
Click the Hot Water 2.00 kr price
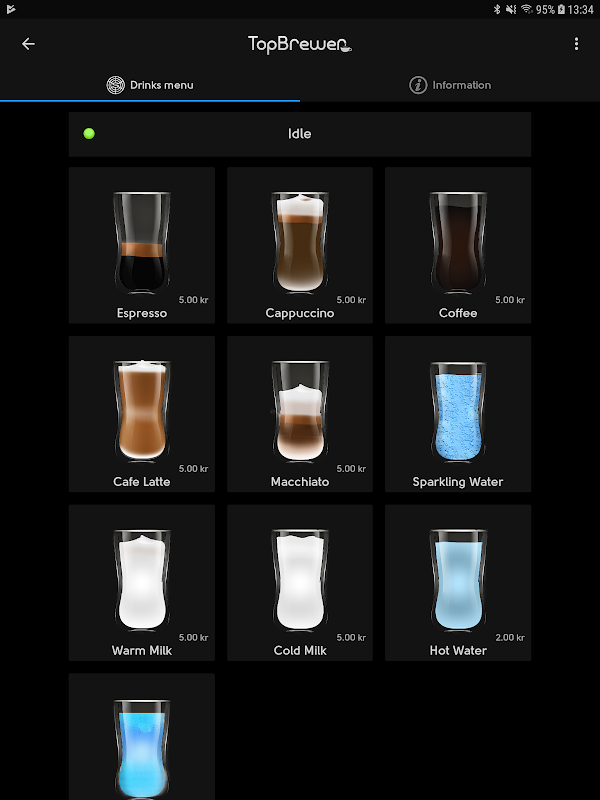tap(510, 637)
